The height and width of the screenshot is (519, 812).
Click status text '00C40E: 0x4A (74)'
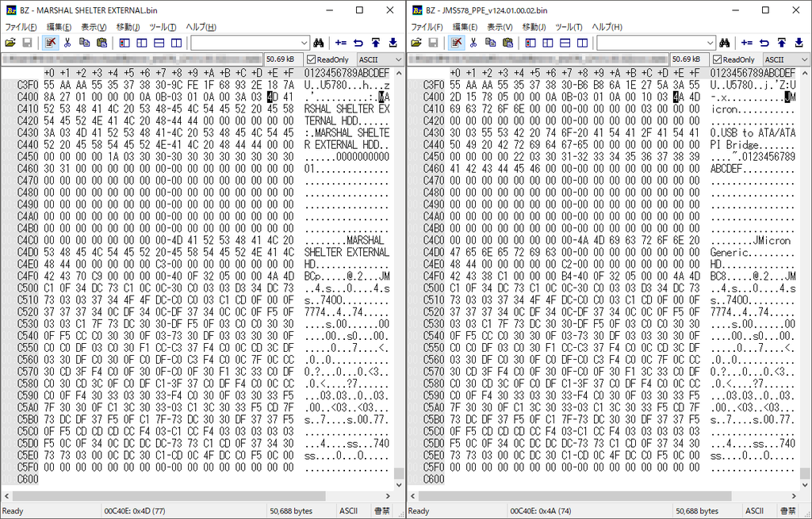tap(541, 511)
